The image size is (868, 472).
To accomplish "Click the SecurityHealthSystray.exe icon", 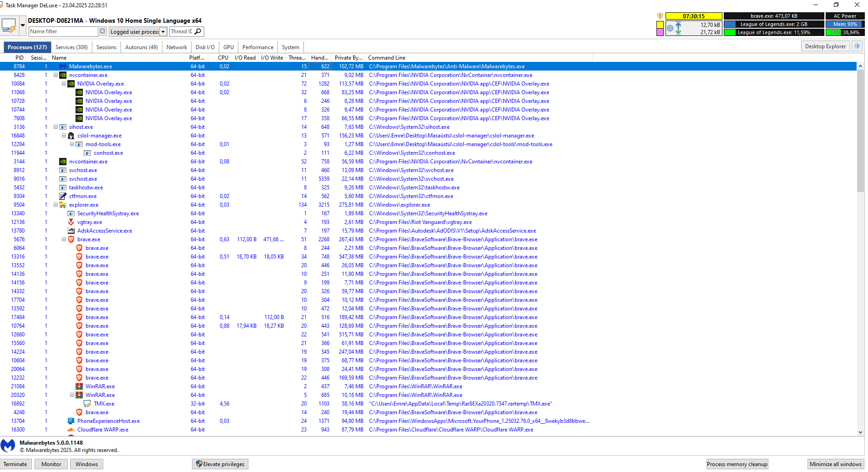I will 71,213.
